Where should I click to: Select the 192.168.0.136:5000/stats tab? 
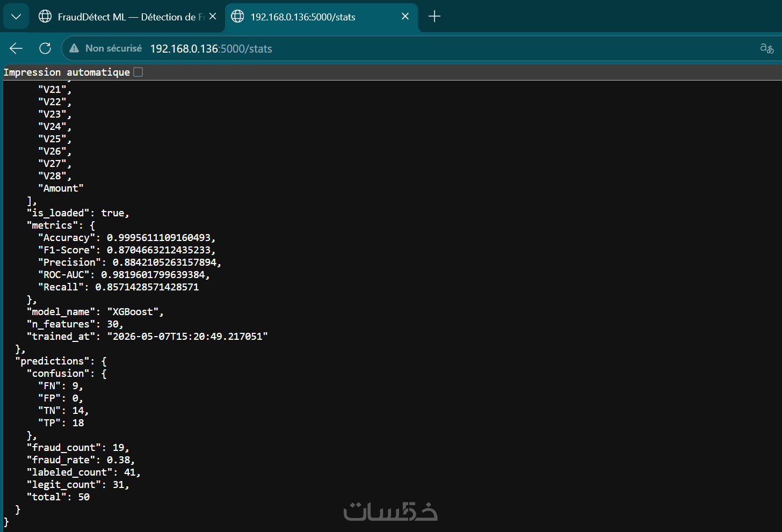tap(321, 17)
